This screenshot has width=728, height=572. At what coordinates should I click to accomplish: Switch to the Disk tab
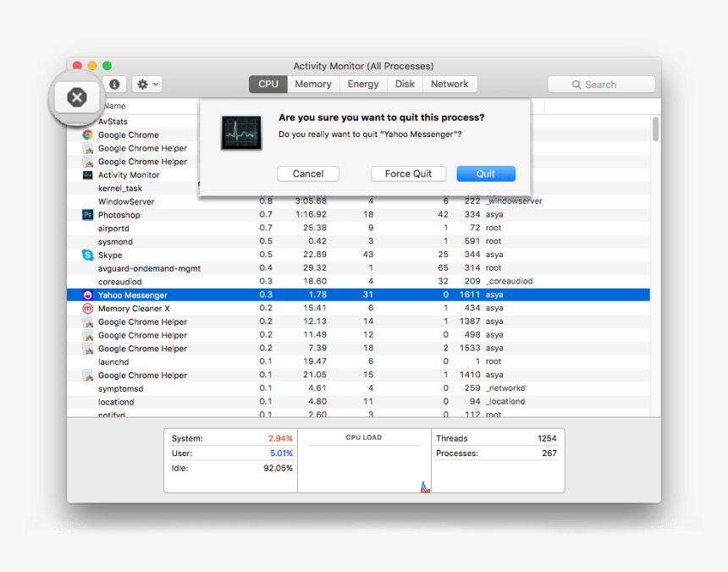point(405,85)
